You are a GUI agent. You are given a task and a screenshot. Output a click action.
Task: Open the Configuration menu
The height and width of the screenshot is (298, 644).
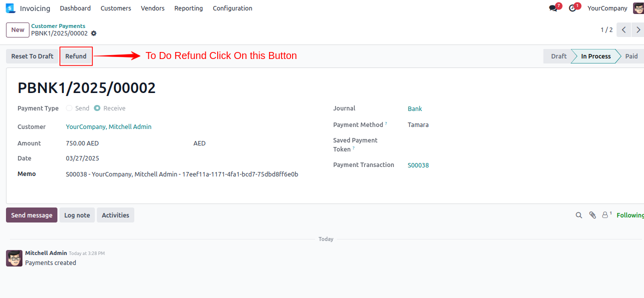pyautogui.click(x=233, y=8)
